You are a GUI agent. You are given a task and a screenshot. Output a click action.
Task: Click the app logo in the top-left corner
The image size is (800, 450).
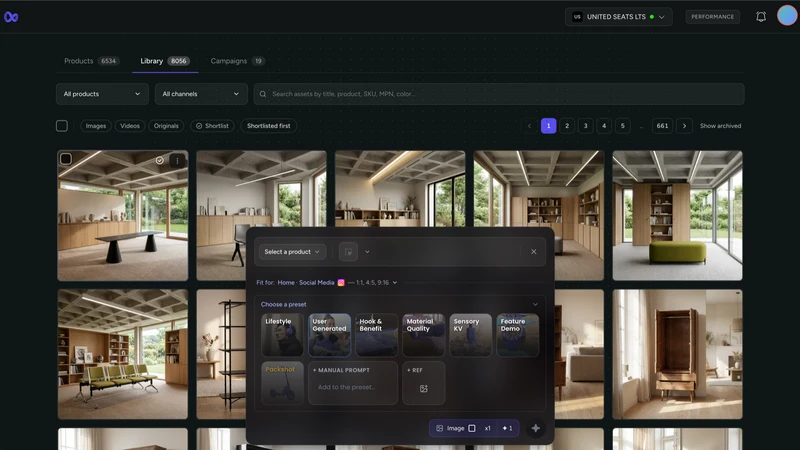pyautogui.click(x=11, y=17)
